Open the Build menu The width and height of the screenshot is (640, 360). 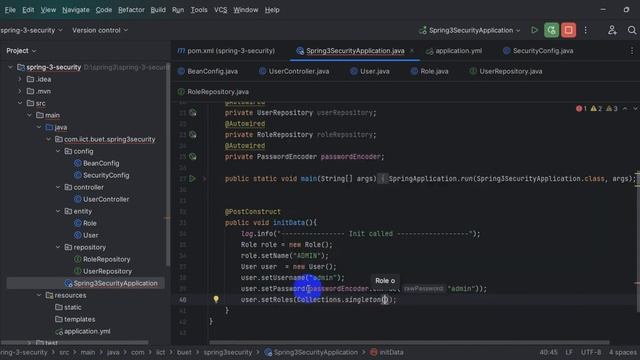pyautogui.click(x=158, y=10)
